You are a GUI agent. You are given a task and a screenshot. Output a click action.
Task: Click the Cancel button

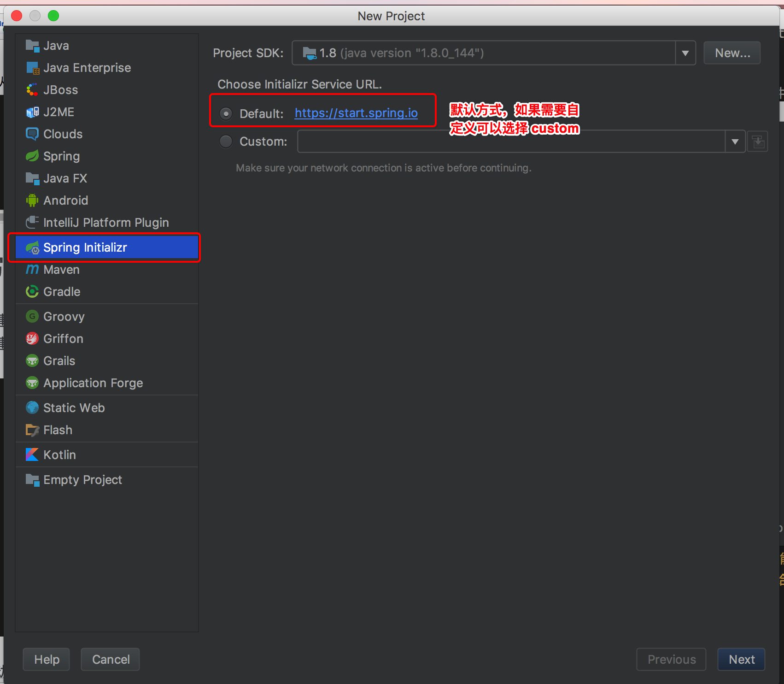(x=111, y=660)
